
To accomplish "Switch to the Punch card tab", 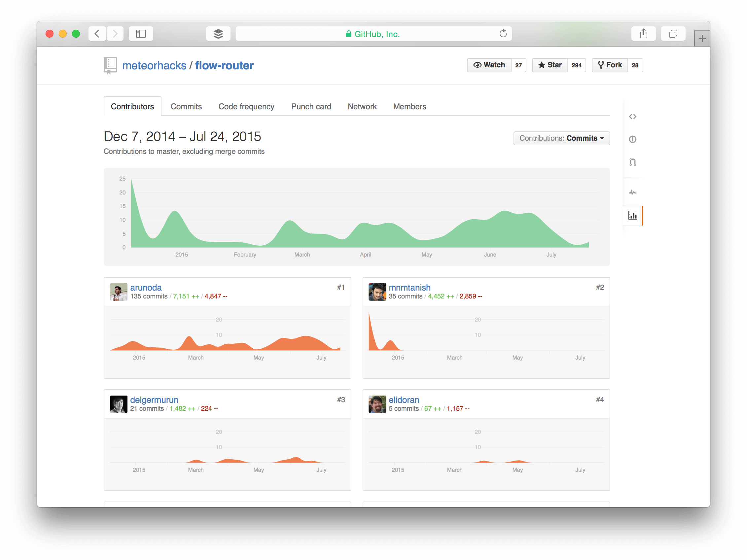I will point(311,106).
